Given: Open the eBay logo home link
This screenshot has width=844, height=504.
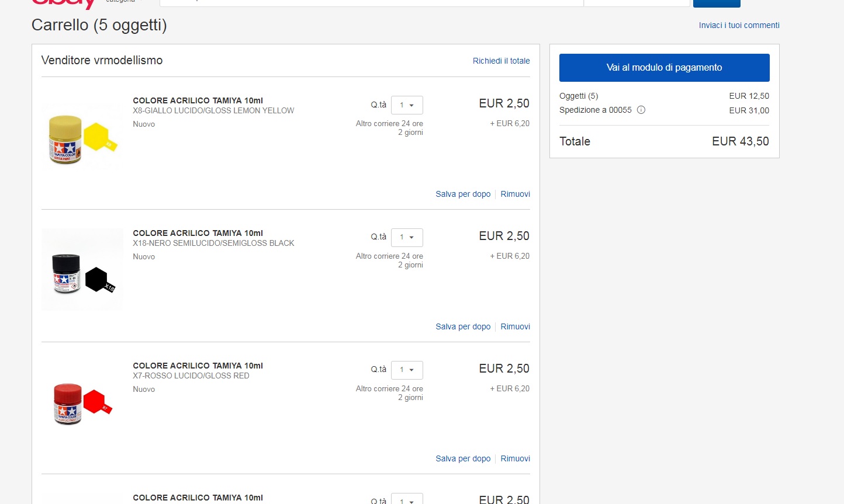Looking at the screenshot, I should (x=64, y=4).
